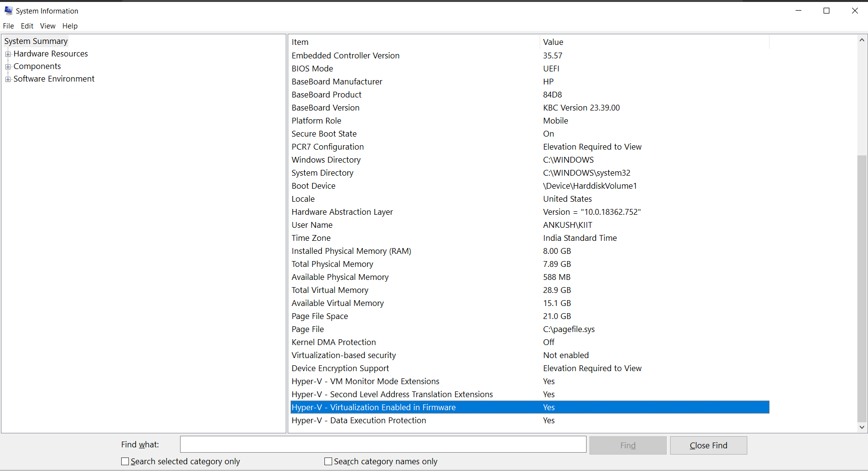The height and width of the screenshot is (471, 868).
Task: Select the Platform Role row
Action: pos(530,121)
